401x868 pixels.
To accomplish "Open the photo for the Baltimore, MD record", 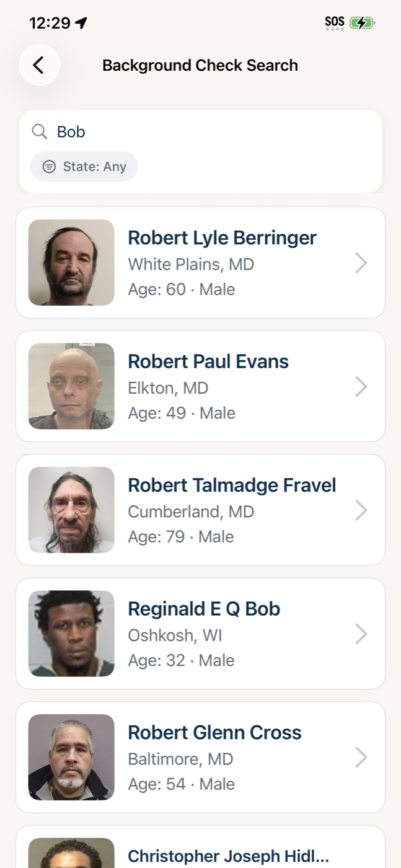I will click(x=71, y=757).
